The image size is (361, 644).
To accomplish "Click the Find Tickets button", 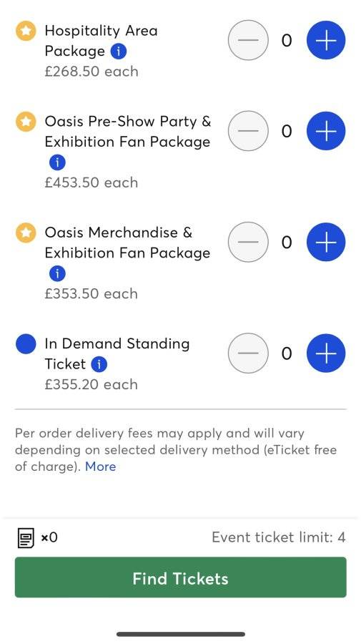I will [180, 577].
